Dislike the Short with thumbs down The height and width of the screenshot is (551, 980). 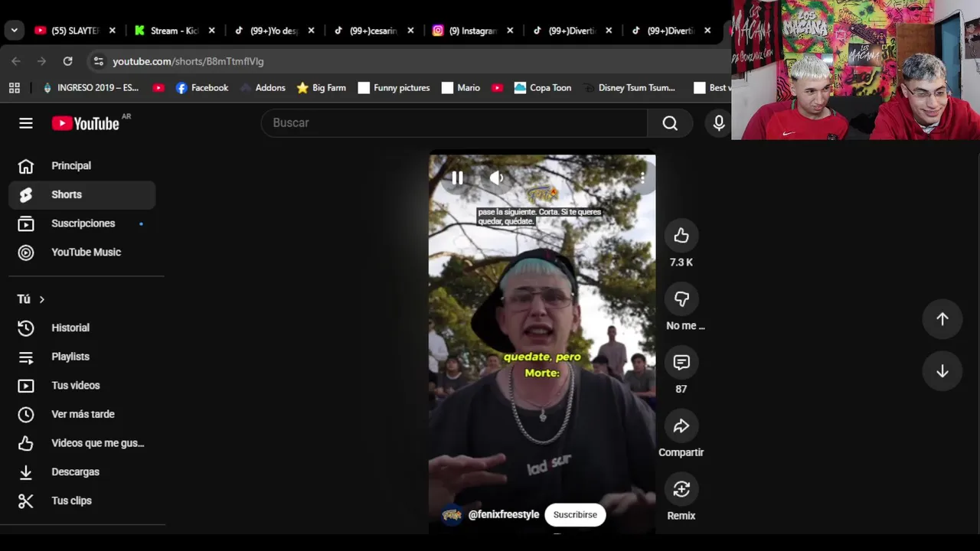pos(681,299)
